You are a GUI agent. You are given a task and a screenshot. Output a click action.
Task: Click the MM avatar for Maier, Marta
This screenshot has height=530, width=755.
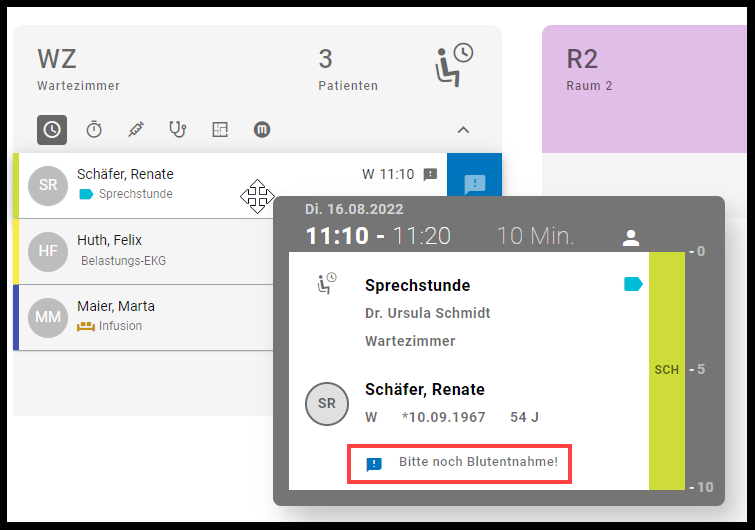pos(48,317)
